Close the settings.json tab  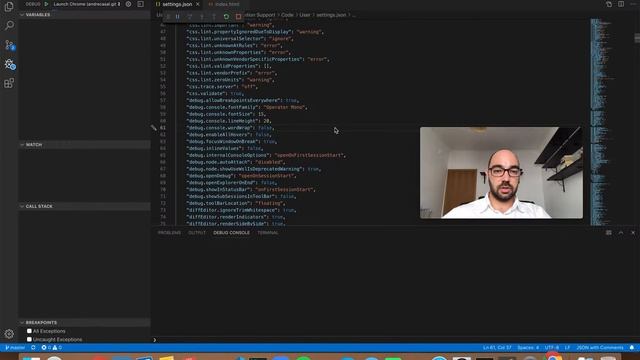(198, 4)
